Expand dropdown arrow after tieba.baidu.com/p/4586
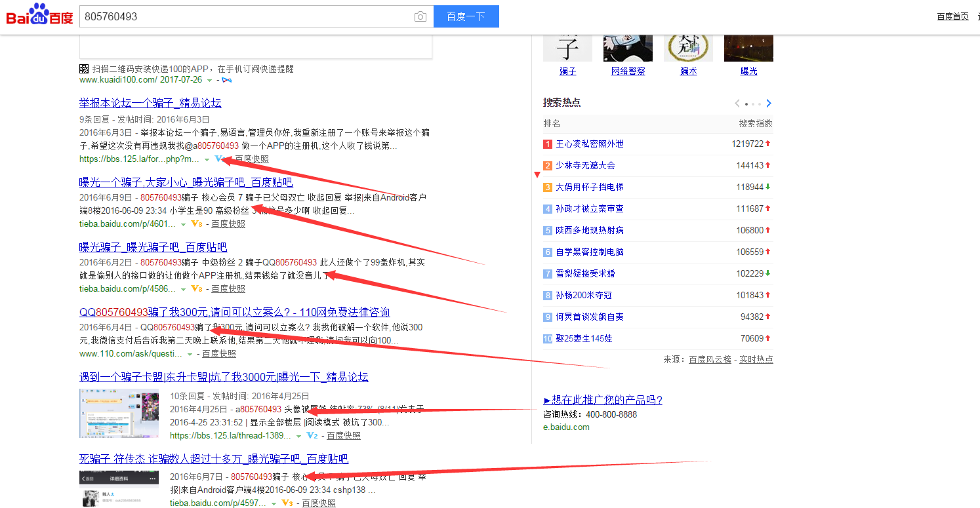The height and width of the screenshot is (508, 980). tap(183, 289)
